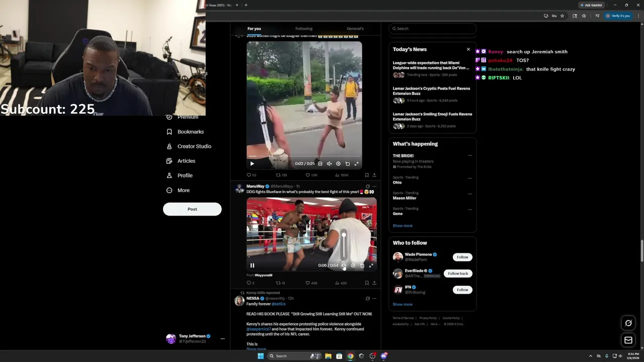Screen dimensions: 644x362
Task: Open options for the Ohio trend
Action: tap(470, 177)
